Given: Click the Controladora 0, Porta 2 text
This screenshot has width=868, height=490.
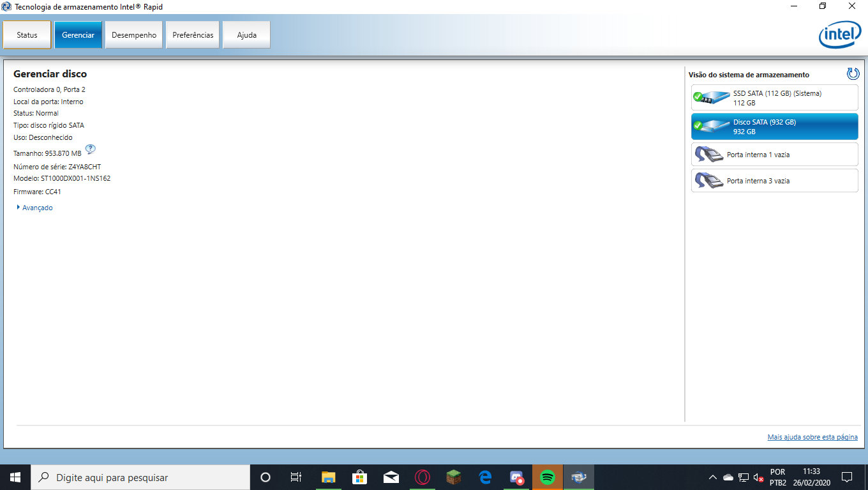Looking at the screenshot, I should point(49,89).
